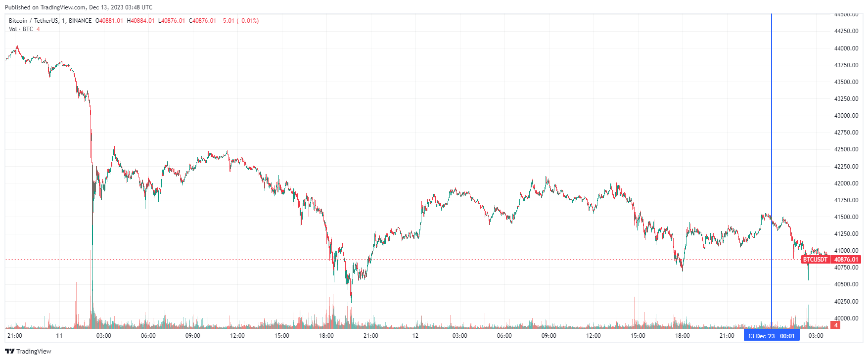Click the current price label 40876.01
The width and height of the screenshot is (868, 360).
coord(846,260)
